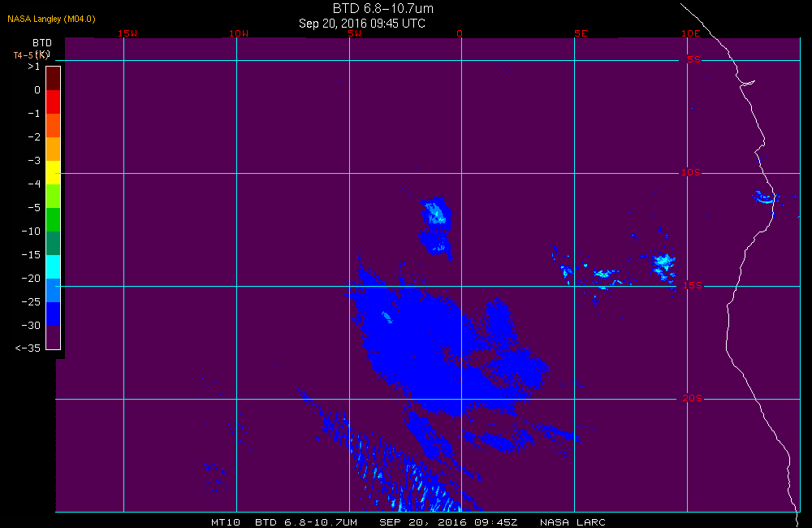Click the '5E' longitude label
The height and width of the screenshot is (528, 812).
[581, 33]
